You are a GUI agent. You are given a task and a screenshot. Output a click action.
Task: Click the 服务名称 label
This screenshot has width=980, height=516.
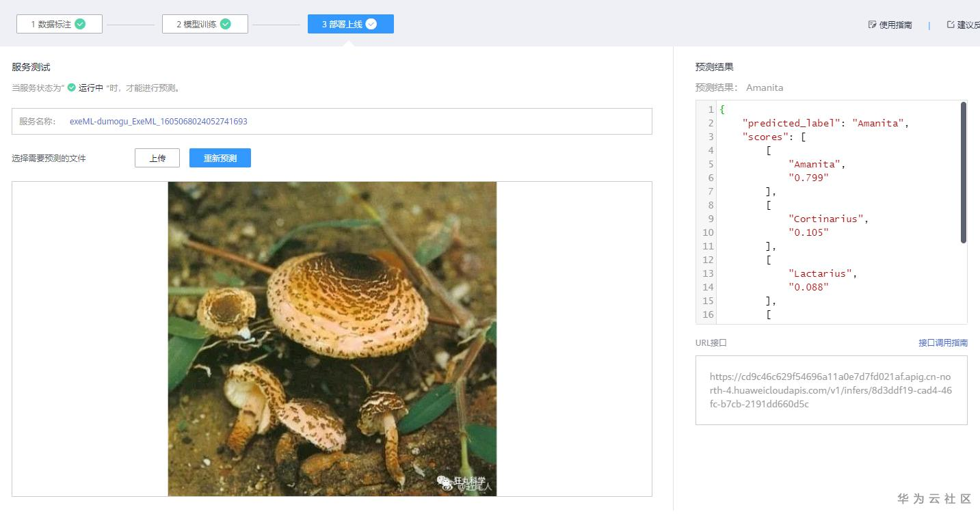pyautogui.click(x=37, y=121)
